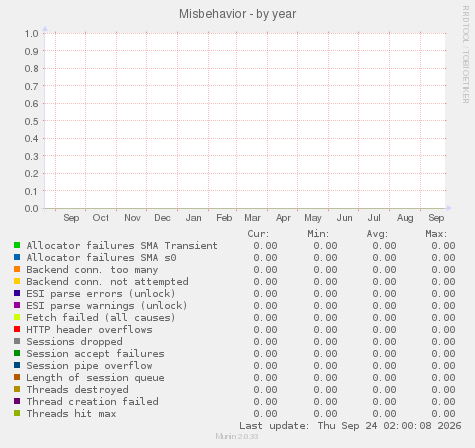Click the RRDTOOL / TOBI OETIKER watermark
Viewport: 475px width, 448px height.
466,54
